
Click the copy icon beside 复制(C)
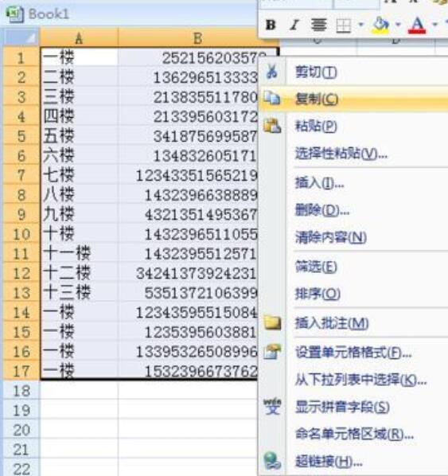pos(271,98)
